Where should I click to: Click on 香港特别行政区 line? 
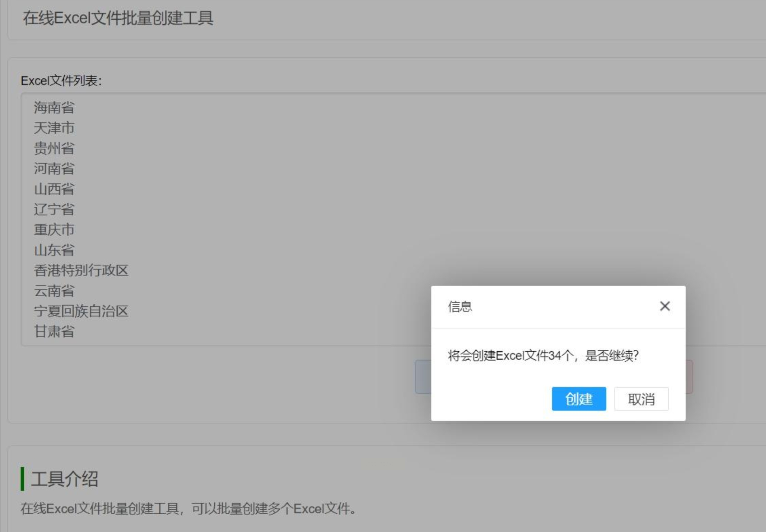point(81,270)
